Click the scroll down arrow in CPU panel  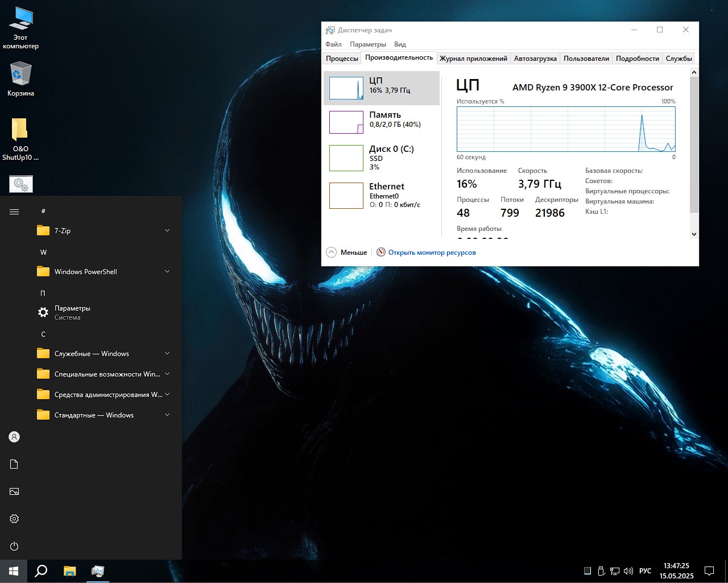[693, 234]
